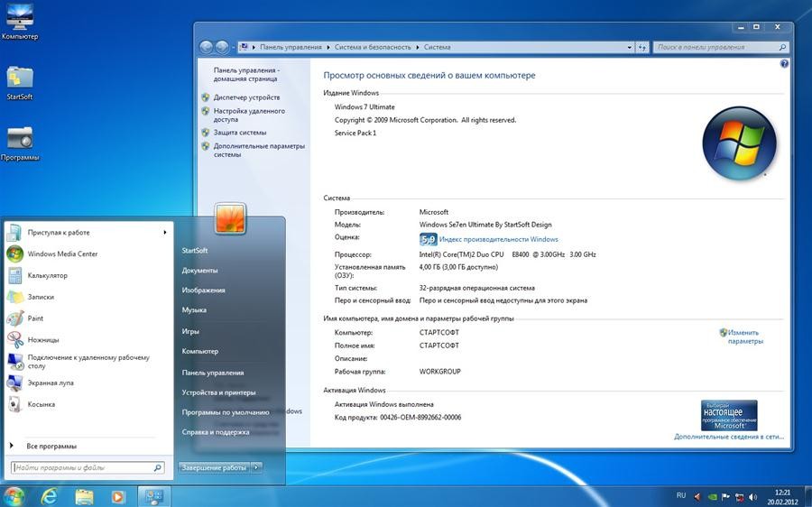812x507 pixels.
Task: Open Индекс производительности Windows link
Action: (498, 239)
